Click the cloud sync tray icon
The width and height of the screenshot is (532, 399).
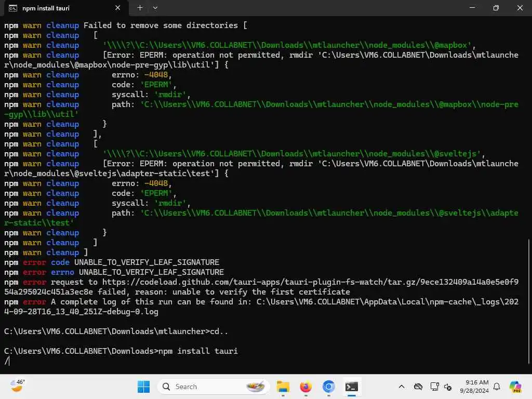[x=418, y=387]
